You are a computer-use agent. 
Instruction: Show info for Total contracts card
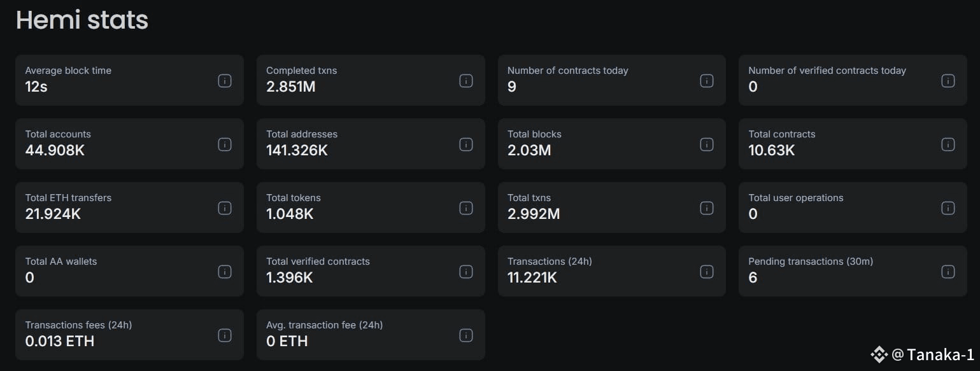click(x=948, y=144)
